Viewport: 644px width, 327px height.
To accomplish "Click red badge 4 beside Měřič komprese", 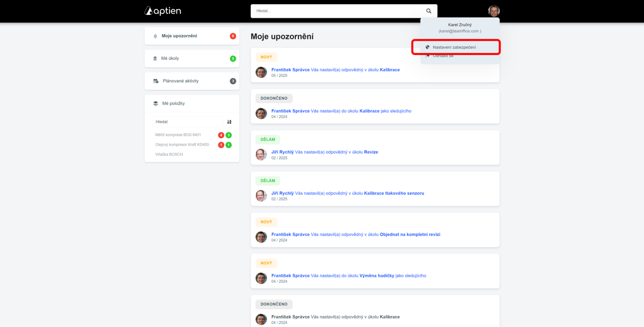I will (x=221, y=135).
